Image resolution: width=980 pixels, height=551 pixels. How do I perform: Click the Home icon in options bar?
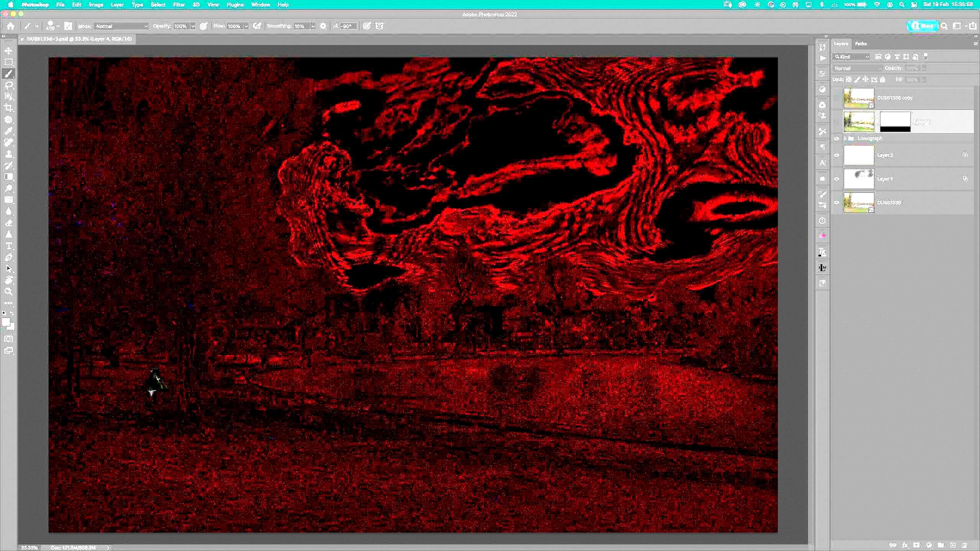click(11, 26)
